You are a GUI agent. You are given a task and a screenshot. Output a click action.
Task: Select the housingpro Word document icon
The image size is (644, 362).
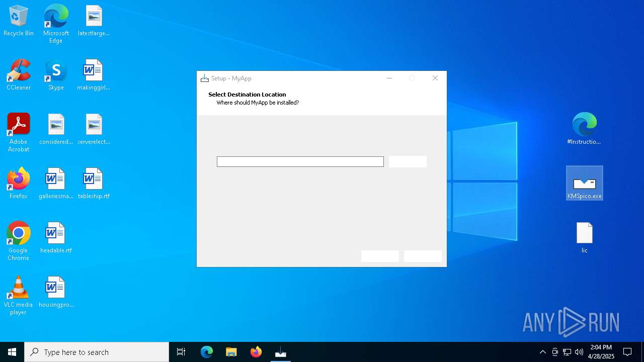56,293
